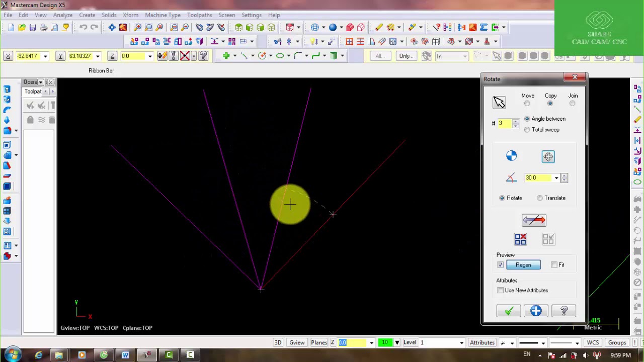Click the Open file folder icon
The image size is (644, 362).
pyautogui.click(x=22, y=27)
